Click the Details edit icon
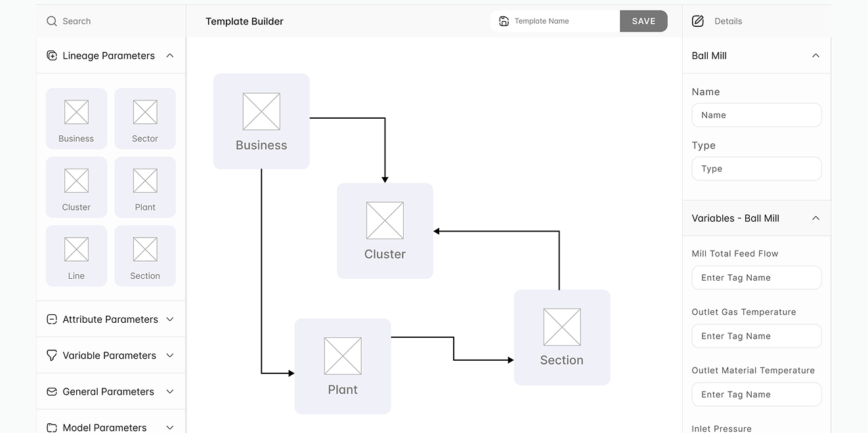 [698, 21]
